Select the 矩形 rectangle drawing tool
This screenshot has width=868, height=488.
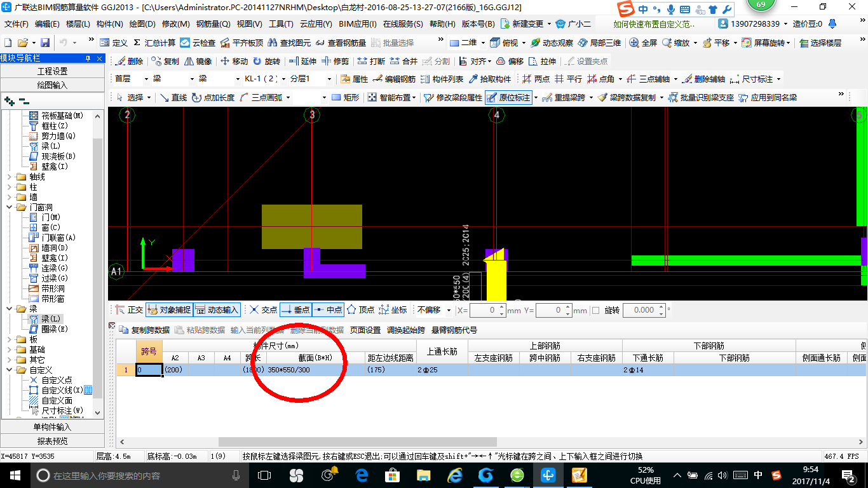coord(345,97)
